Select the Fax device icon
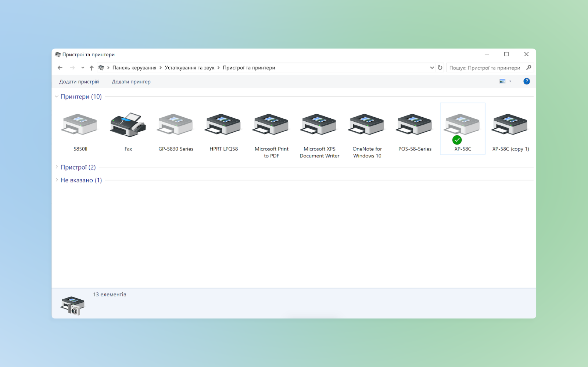 point(128,125)
